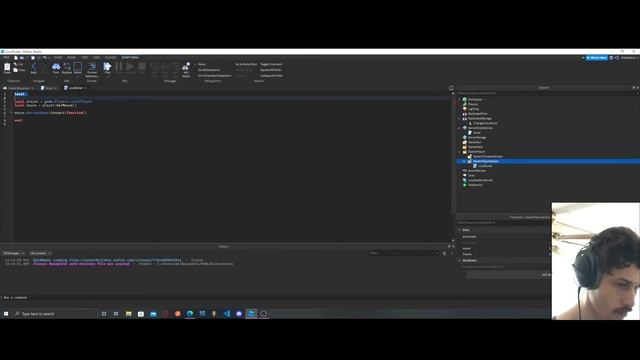Click the Paste clipboard icon

[7, 68]
